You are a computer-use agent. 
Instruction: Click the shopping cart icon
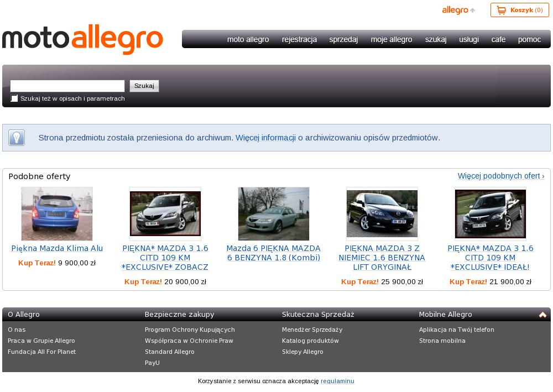pyautogui.click(x=501, y=10)
